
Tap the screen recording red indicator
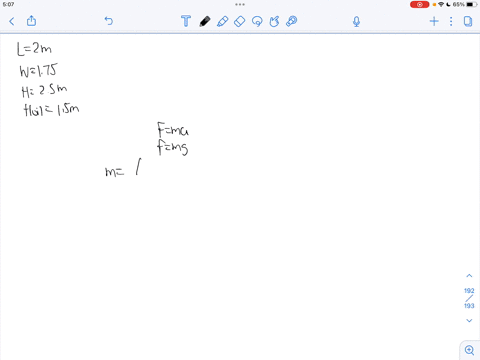pyautogui.click(x=419, y=5)
